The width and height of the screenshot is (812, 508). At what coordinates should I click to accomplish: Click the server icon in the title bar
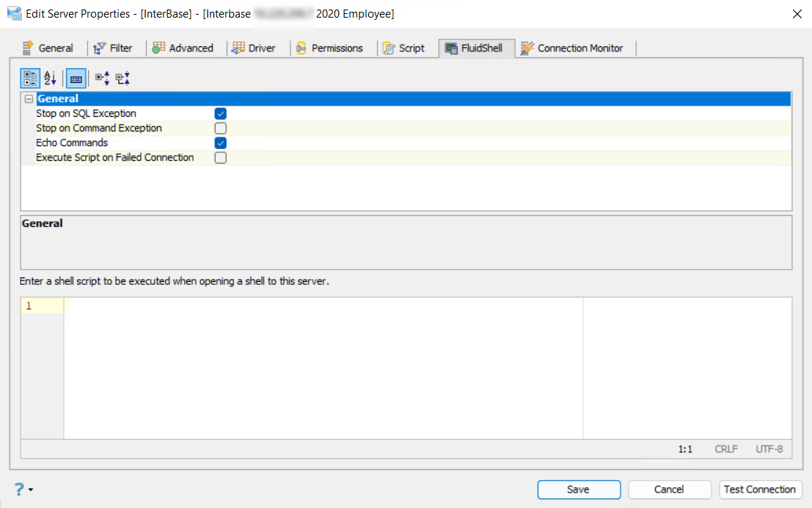click(x=14, y=14)
